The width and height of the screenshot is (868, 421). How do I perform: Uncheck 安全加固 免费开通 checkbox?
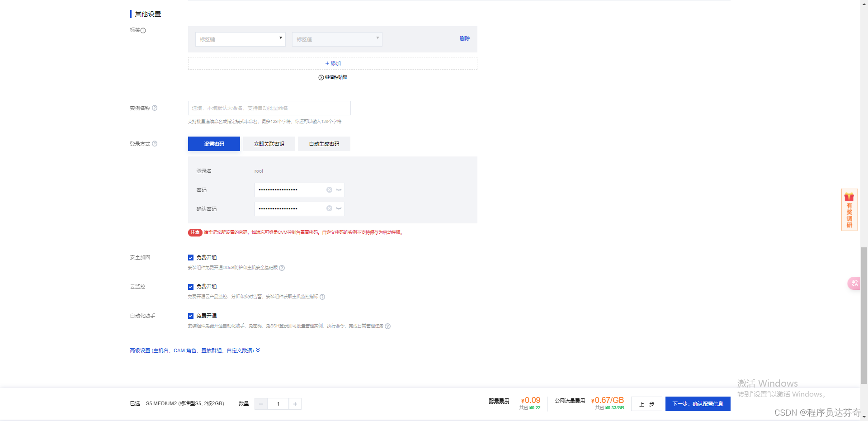click(191, 257)
